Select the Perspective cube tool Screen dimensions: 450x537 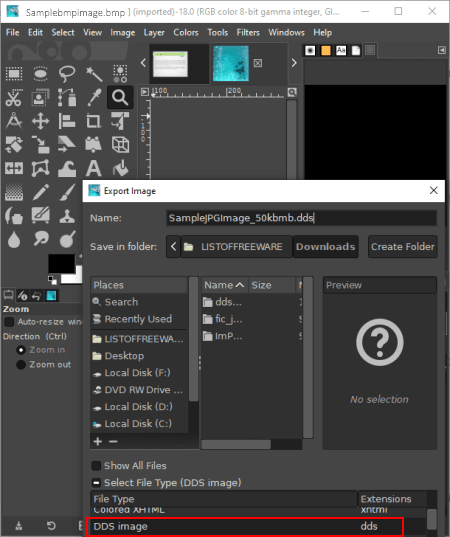click(x=120, y=145)
